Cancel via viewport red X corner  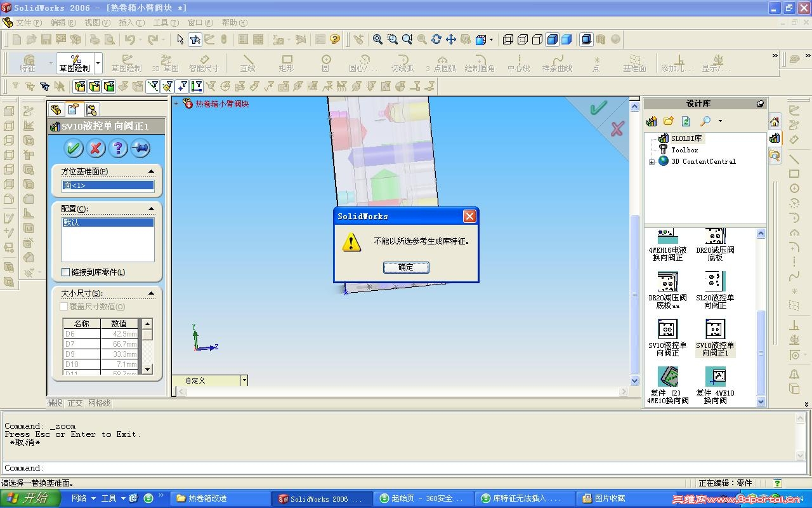tap(617, 129)
